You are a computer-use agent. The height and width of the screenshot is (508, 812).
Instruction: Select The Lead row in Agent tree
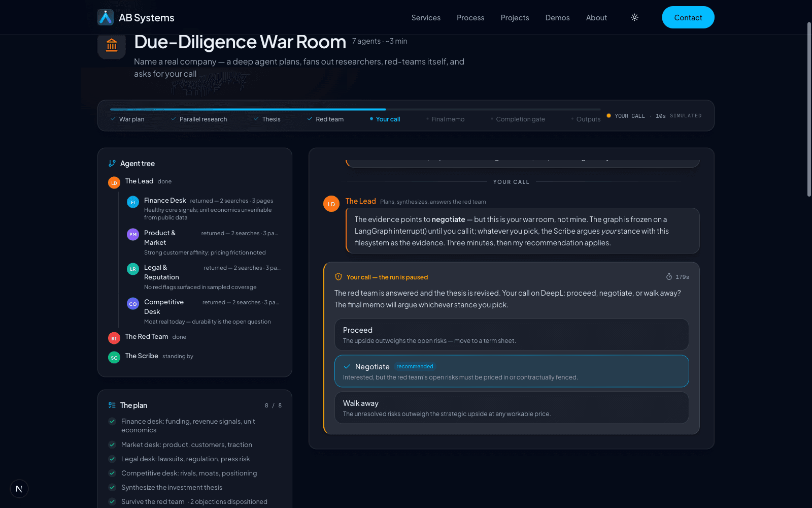tap(195, 181)
